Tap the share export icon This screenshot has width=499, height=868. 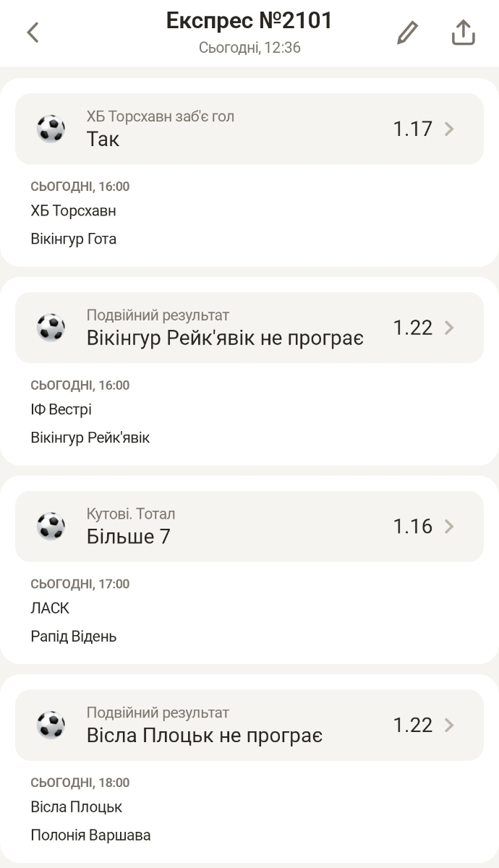point(463,33)
